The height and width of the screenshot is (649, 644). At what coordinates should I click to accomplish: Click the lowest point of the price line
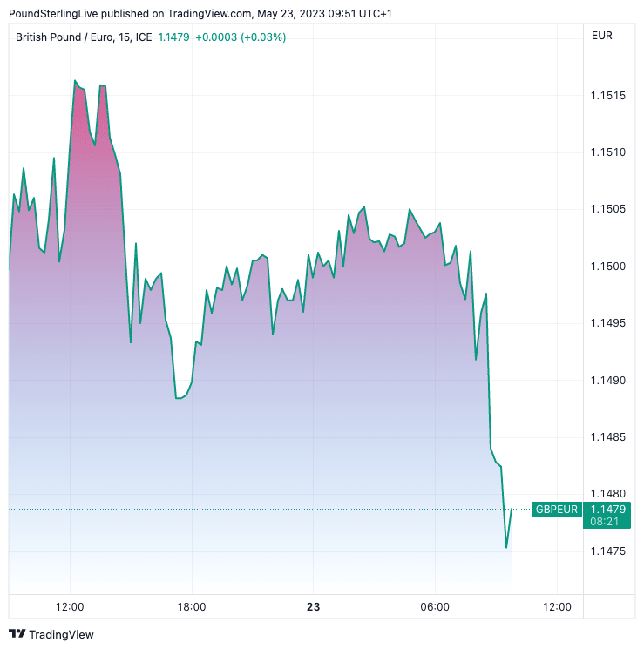(506, 548)
